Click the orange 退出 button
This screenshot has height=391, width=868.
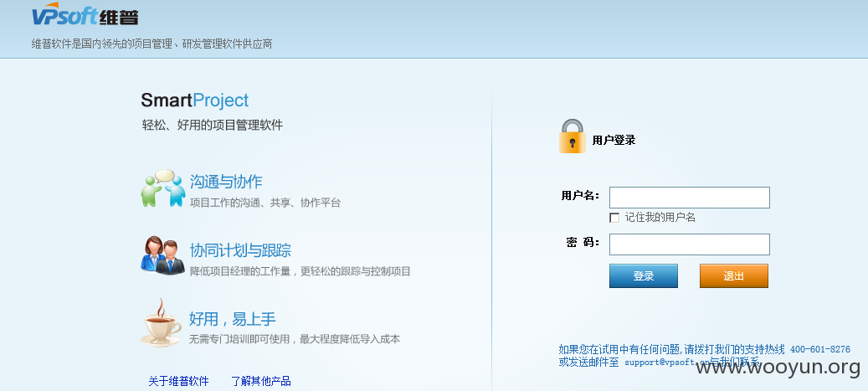[x=733, y=275]
